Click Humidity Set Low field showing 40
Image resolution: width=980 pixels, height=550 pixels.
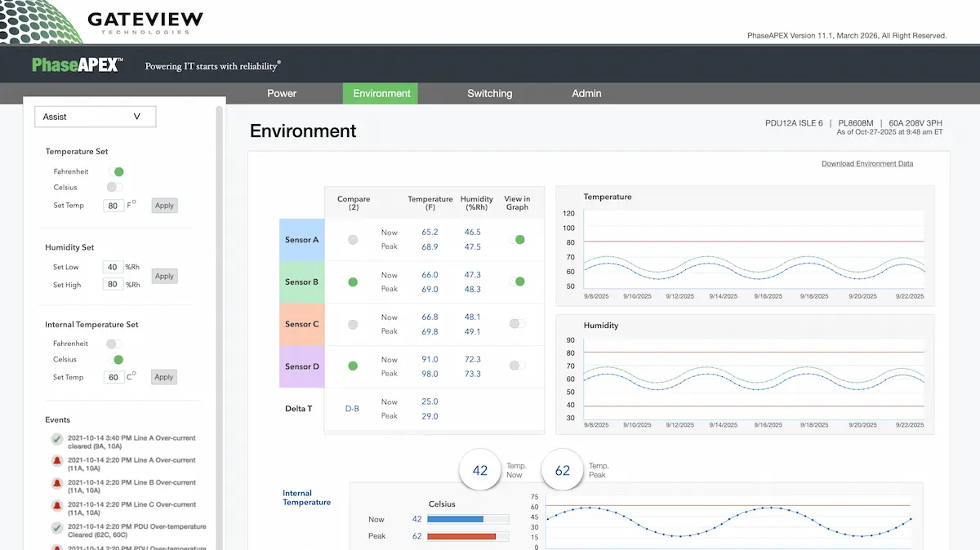114,267
